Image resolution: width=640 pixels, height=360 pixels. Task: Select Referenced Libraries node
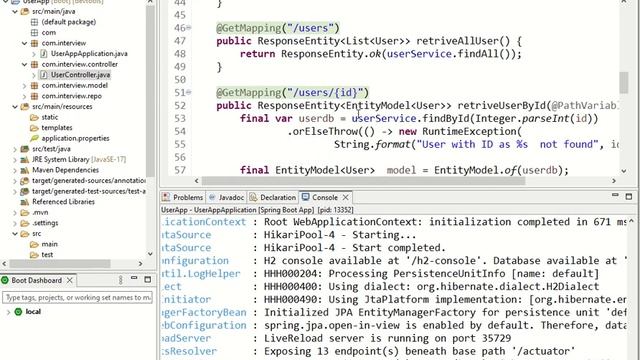[63, 202]
